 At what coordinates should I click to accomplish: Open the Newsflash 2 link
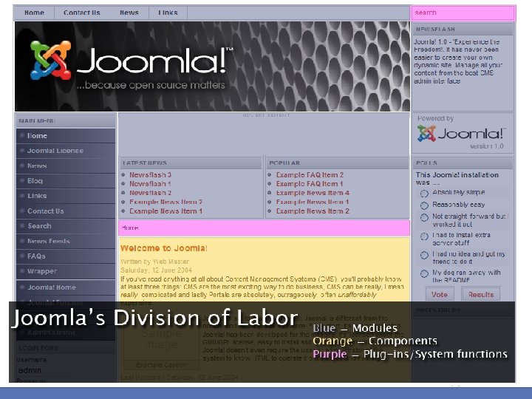(150, 193)
